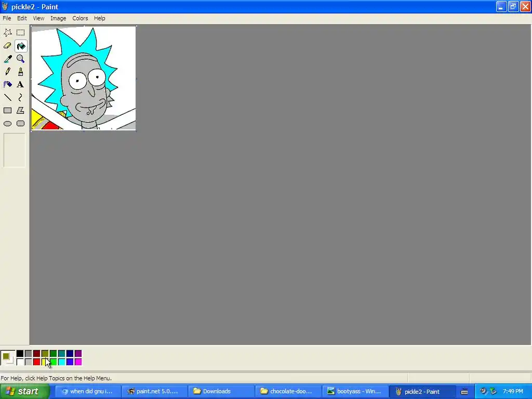Image resolution: width=532 pixels, height=399 pixels.
Task: Open the File menu
Action: (7, 18)
